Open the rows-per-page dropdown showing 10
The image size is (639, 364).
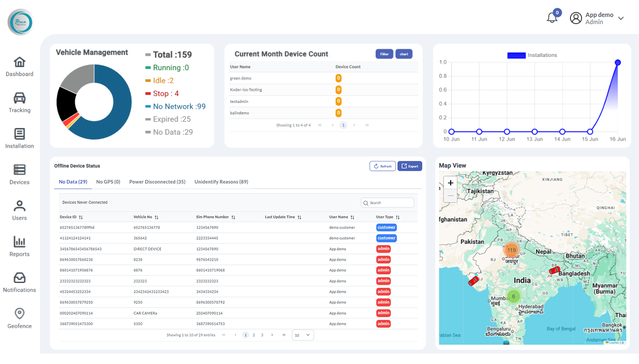click(303, 335)
